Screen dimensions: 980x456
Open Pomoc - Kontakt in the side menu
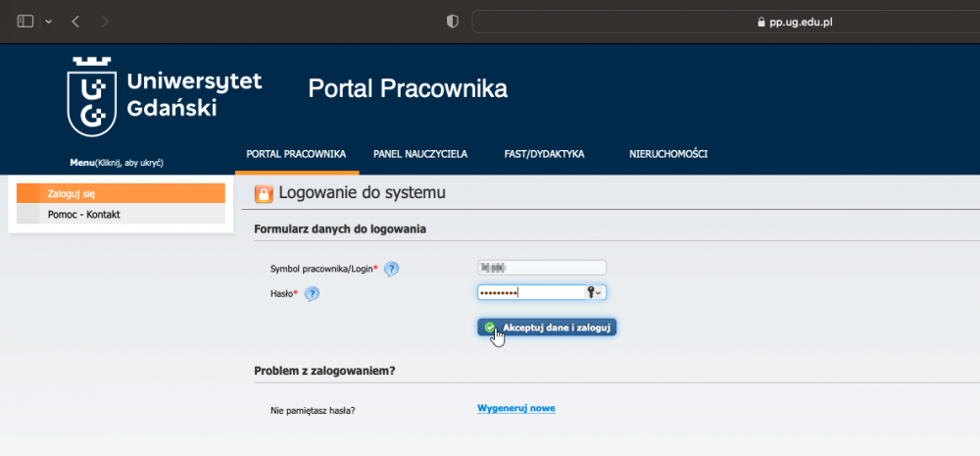coord(121,214)
